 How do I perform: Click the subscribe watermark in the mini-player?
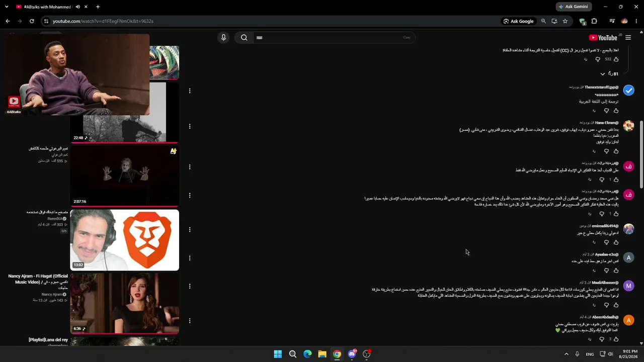tap(14, 102)
